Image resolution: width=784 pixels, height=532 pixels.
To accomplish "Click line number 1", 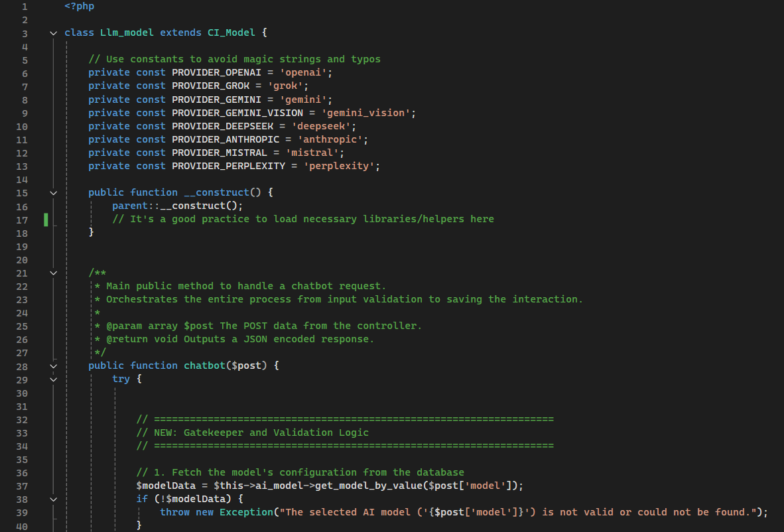I will click(x=25, y=6).
